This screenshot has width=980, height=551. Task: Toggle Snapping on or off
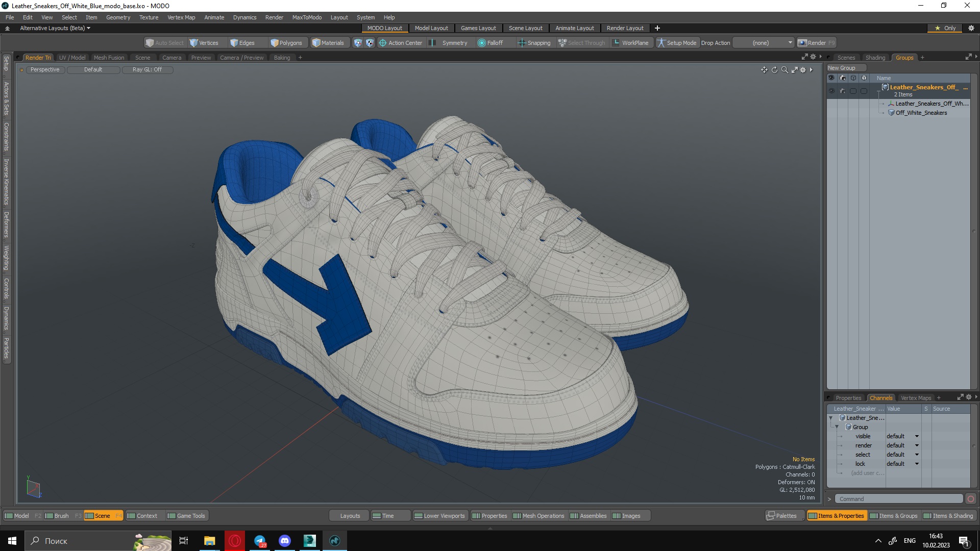[534, 43]
